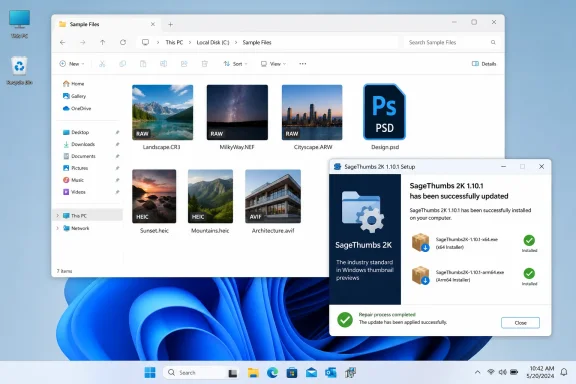Go to Home in the sidebar

coord(74,84)
